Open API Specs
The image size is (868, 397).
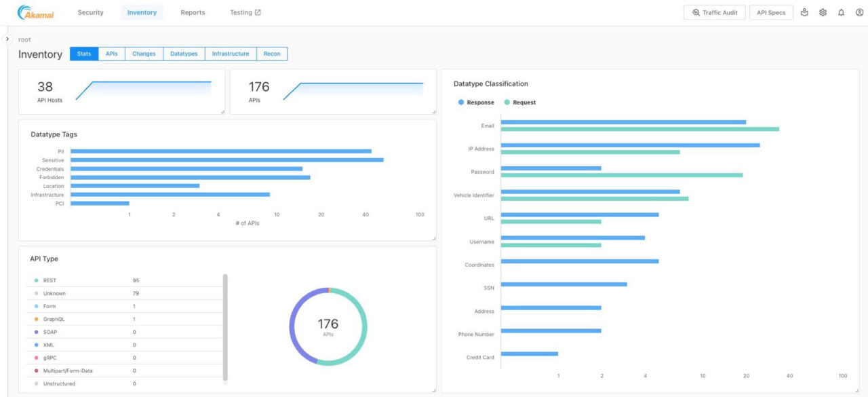coord(772,12)
